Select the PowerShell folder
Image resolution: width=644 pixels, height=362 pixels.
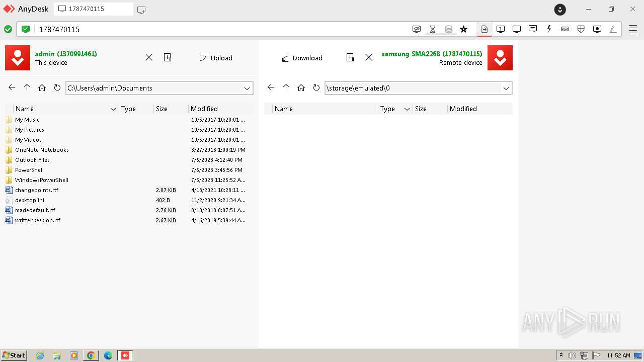point(129,170)
